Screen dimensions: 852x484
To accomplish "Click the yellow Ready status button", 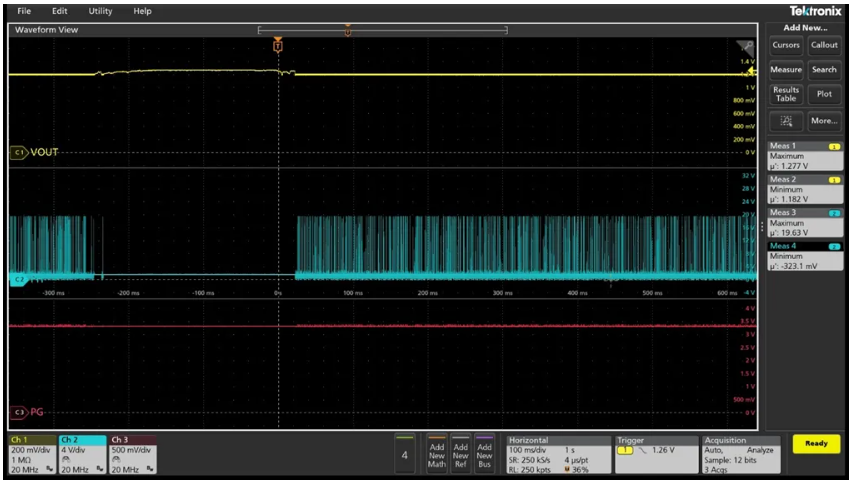I will [816, 445].
